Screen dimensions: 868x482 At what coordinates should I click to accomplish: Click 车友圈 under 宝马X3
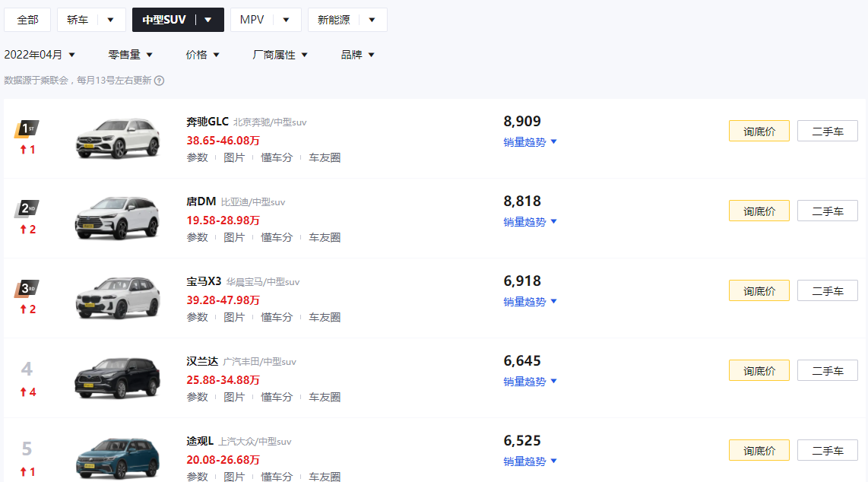click(x=325, y=317)
